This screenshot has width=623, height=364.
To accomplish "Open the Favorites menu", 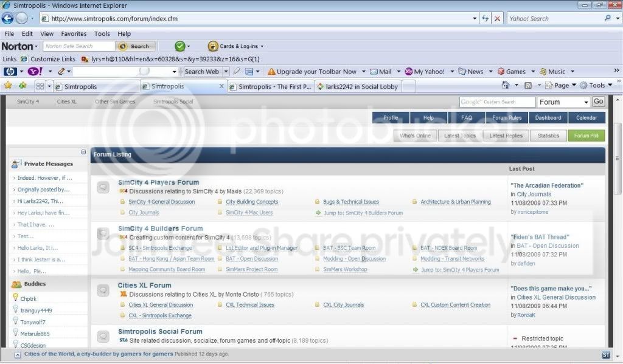I will click(74, 34).
